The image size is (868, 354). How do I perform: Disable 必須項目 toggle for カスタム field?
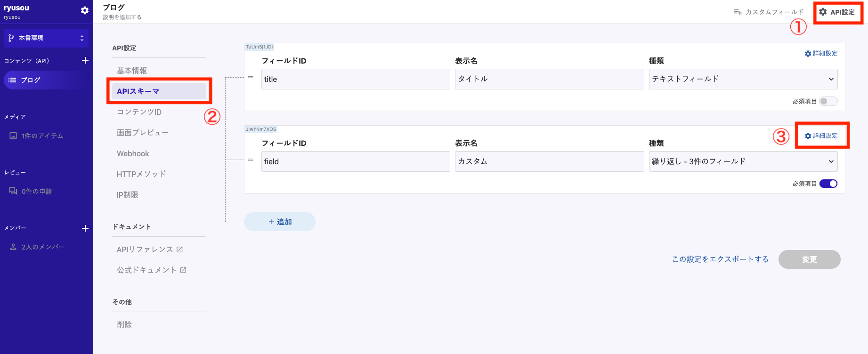point(828,184)
